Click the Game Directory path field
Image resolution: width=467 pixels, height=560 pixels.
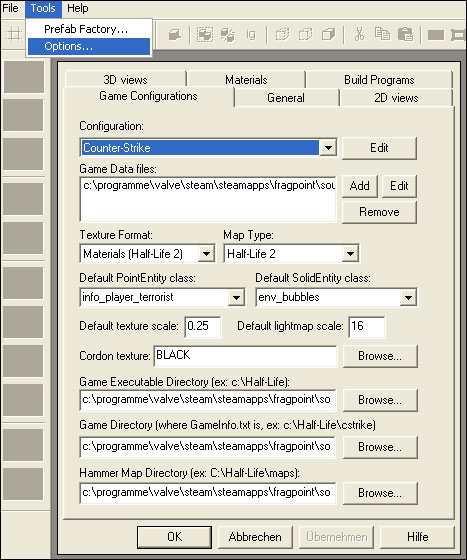[x=208, y=447]
